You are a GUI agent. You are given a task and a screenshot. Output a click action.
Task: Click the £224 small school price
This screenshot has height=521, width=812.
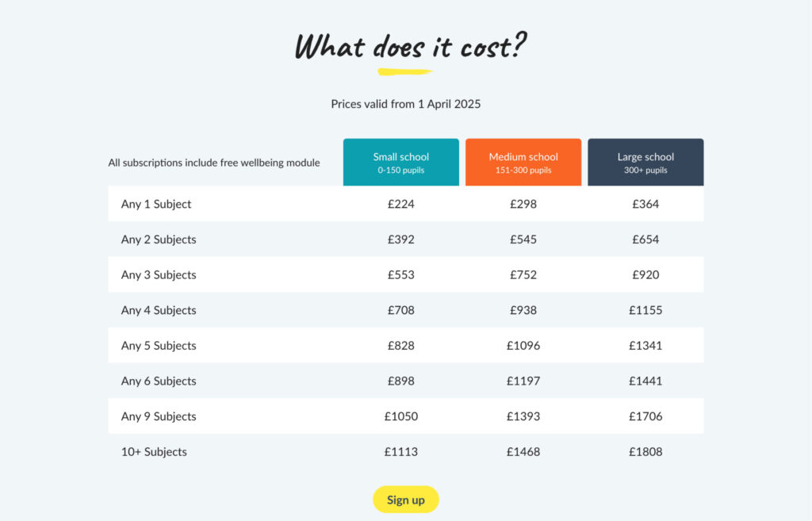(x=400, y=204)
